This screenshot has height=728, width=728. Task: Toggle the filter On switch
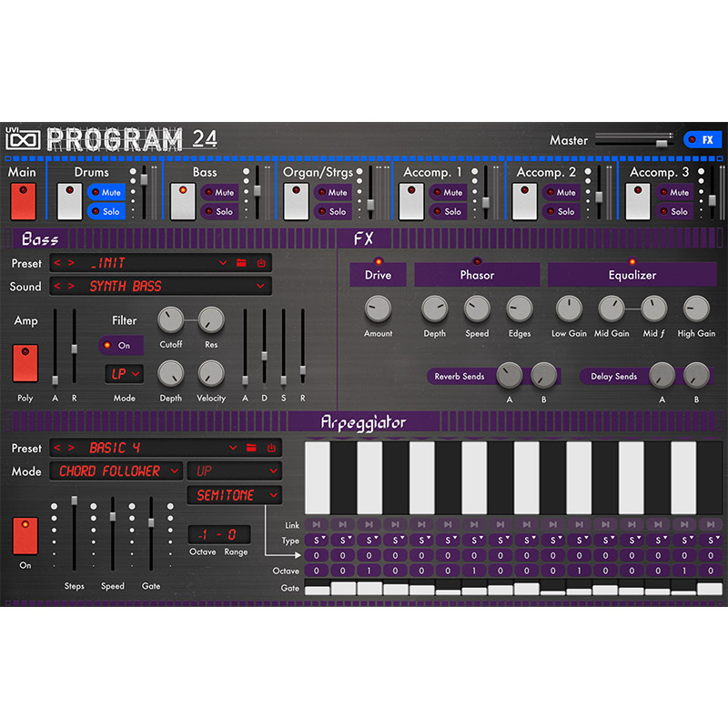coord(120,346)
